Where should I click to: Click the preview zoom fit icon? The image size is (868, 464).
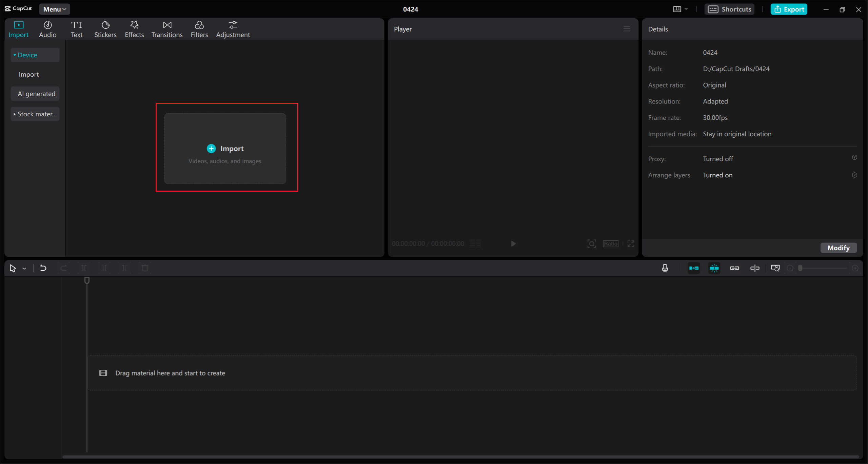coord(592,244)
